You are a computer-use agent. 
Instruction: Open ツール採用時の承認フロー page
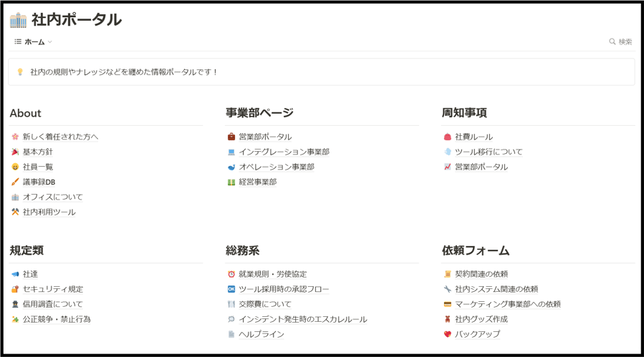[284, 289]
